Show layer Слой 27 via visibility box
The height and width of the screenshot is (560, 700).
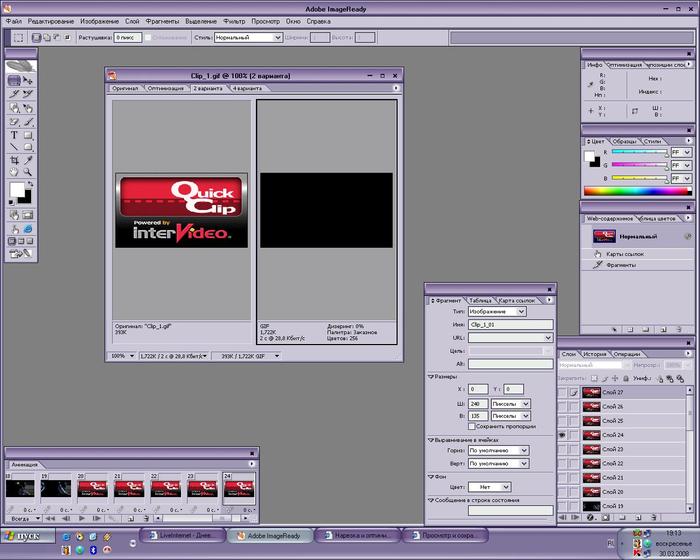click(562, 393)
